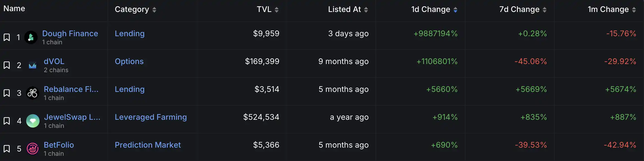Open the Prediction Market category link

coord(148,145)
